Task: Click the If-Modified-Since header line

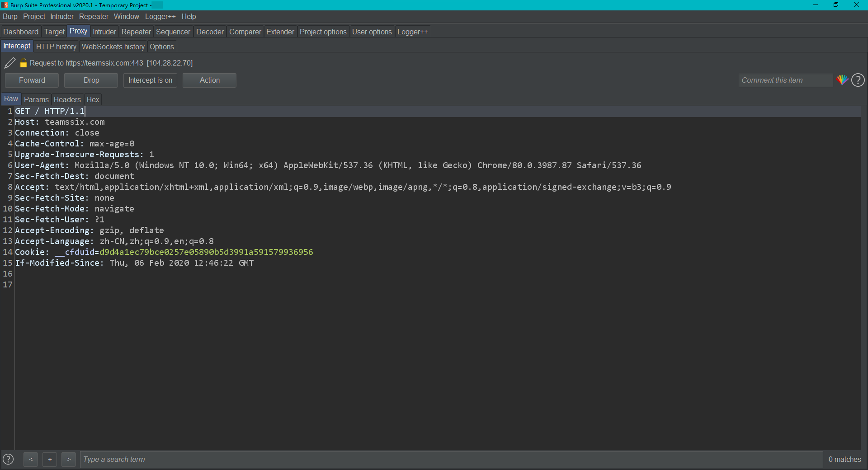Action: click(x=134, y=263)
